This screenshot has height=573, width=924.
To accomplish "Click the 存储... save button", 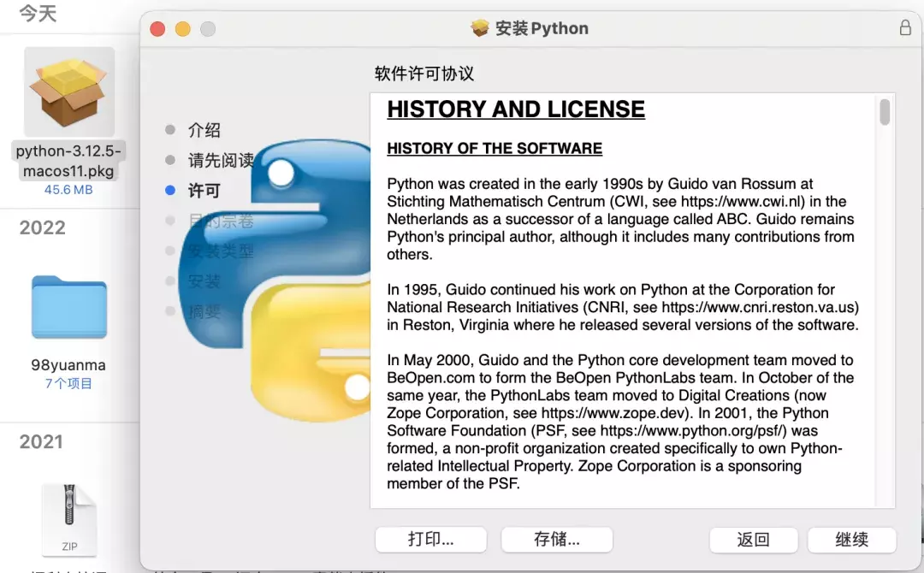I will (x=557, y=539).
